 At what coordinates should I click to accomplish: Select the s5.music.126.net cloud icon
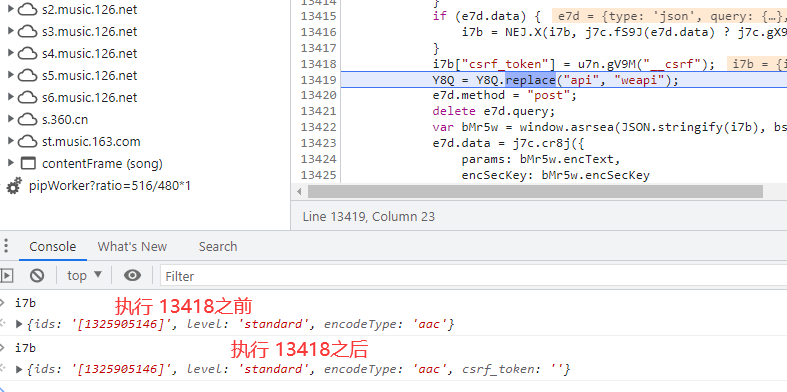point(27,76)
